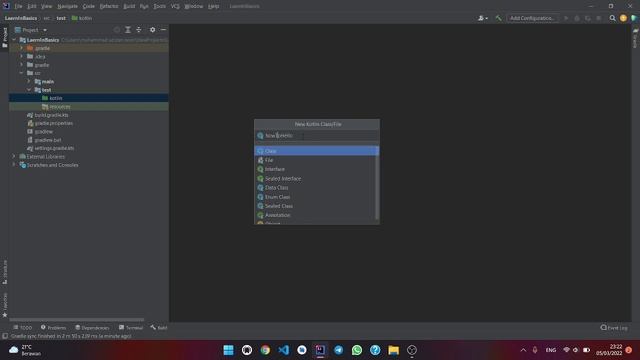Choose Data Class in the kind list
640x360 pixels.
click(315, 187)
